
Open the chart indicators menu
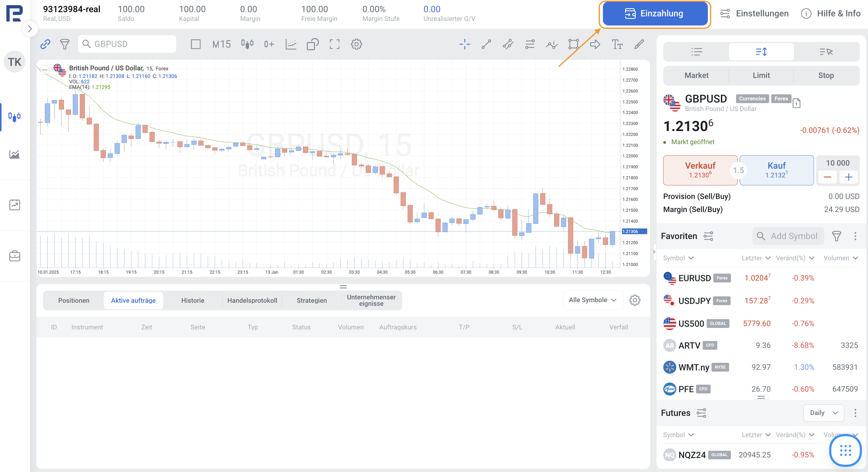click(291, 44)
